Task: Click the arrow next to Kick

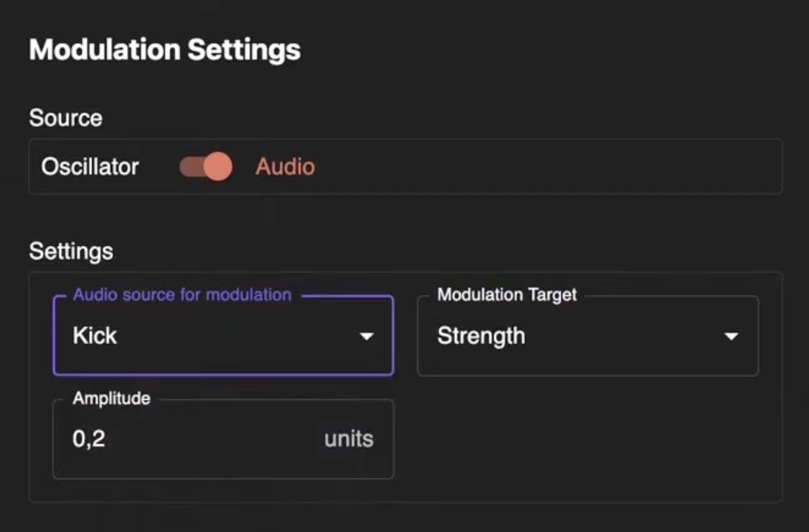Action: (x=366, y=337)
